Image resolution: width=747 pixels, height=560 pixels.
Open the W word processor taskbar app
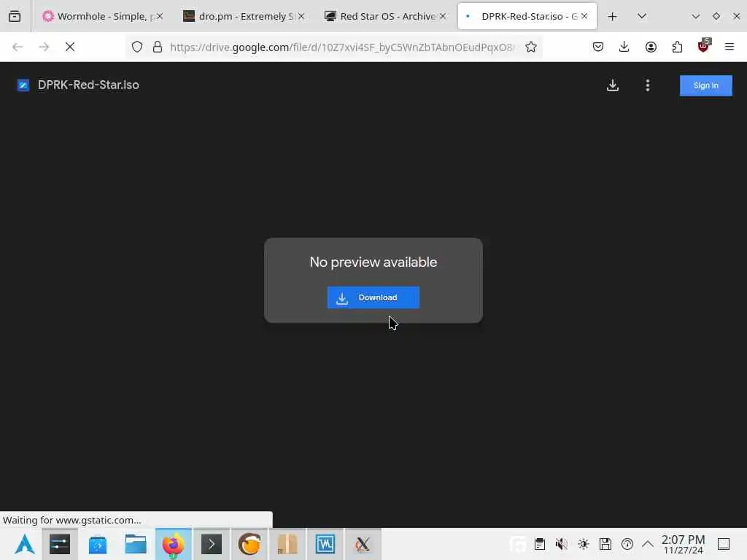[325, 544]
